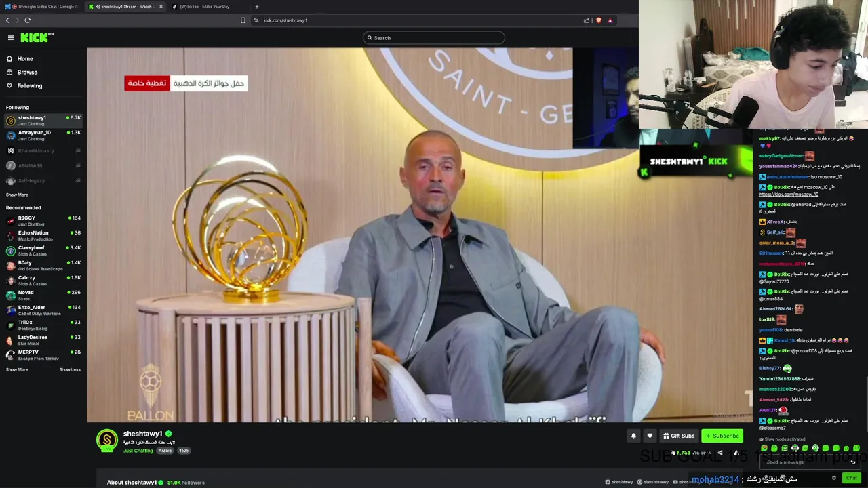Expand Recommended list with Show More

17,369
